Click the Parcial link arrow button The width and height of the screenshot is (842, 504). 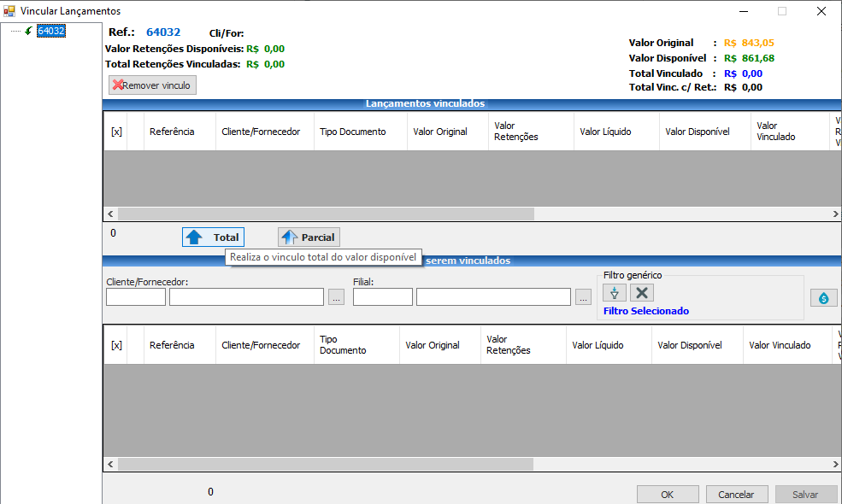click(x=309, y=237)
